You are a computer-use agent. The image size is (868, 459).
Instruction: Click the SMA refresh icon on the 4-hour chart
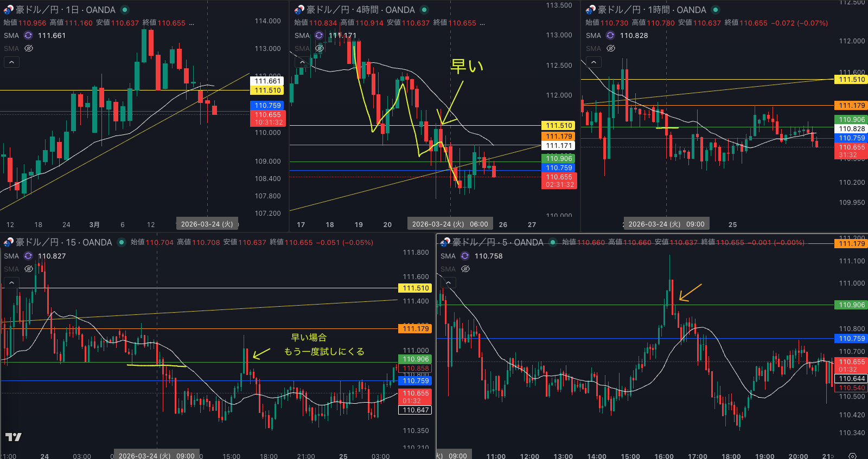click(x=319, y=35)
